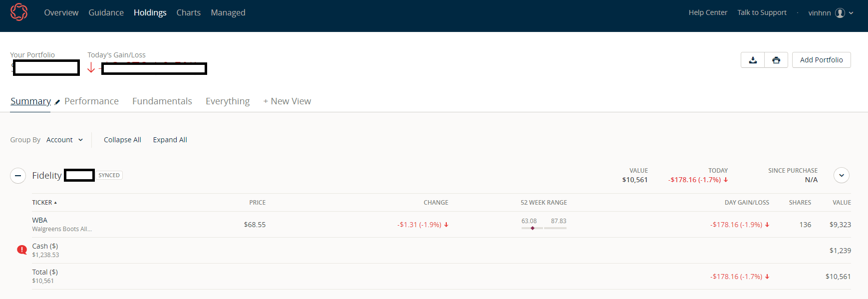Click the Total ($) row label

point(45,272)
